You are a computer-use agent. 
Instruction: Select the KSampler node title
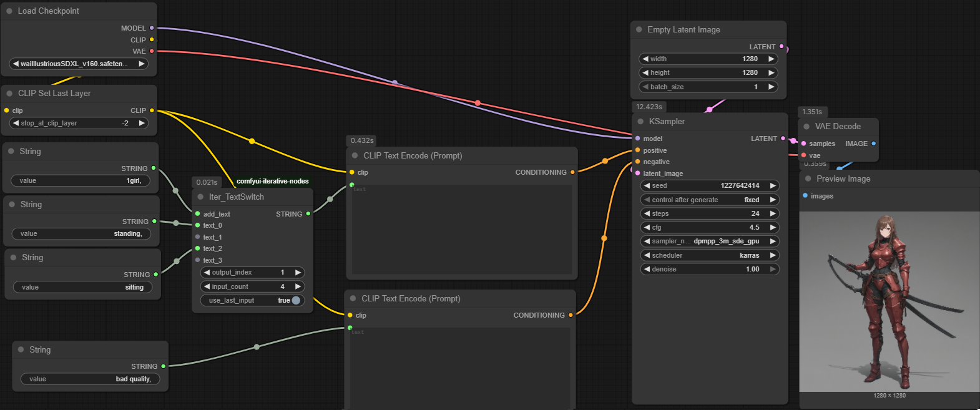pos(667,122)
